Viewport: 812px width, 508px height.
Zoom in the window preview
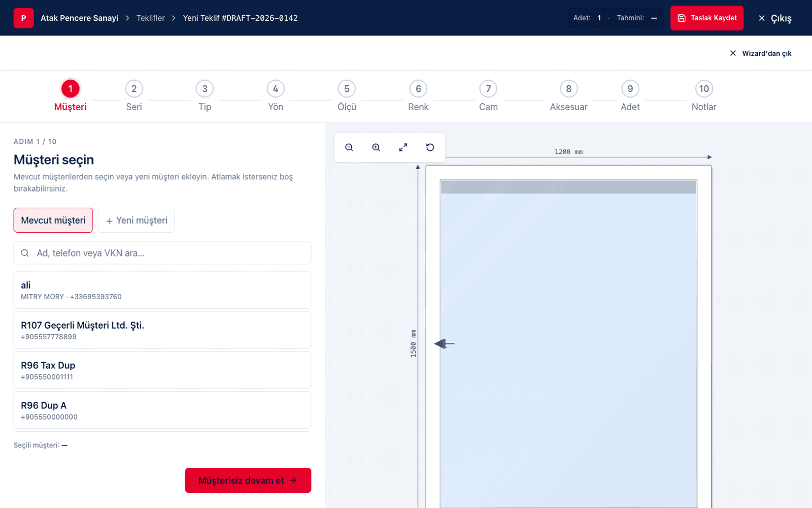click(376, 147)
